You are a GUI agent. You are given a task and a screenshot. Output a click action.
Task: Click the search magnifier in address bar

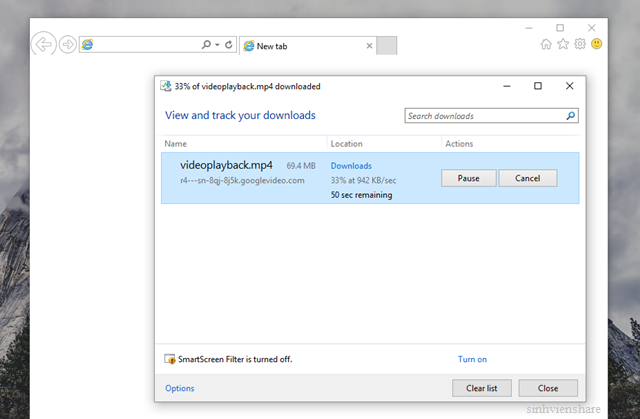pos(206,45)
